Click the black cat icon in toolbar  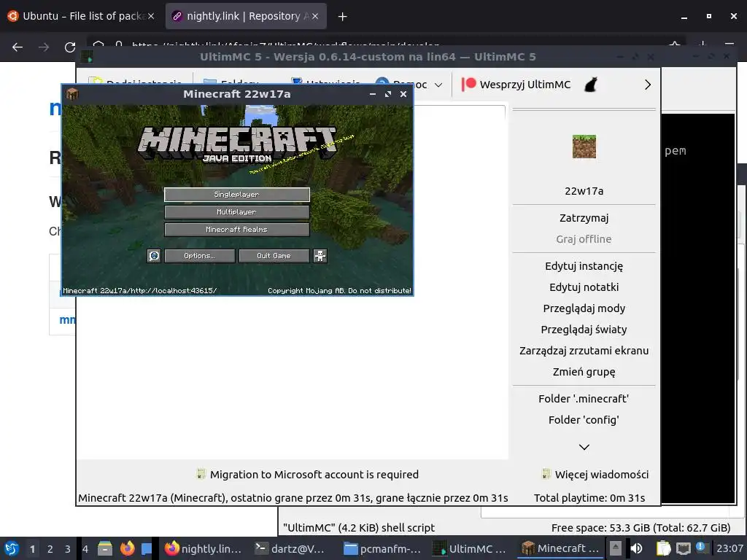click(x=591, y=85)
